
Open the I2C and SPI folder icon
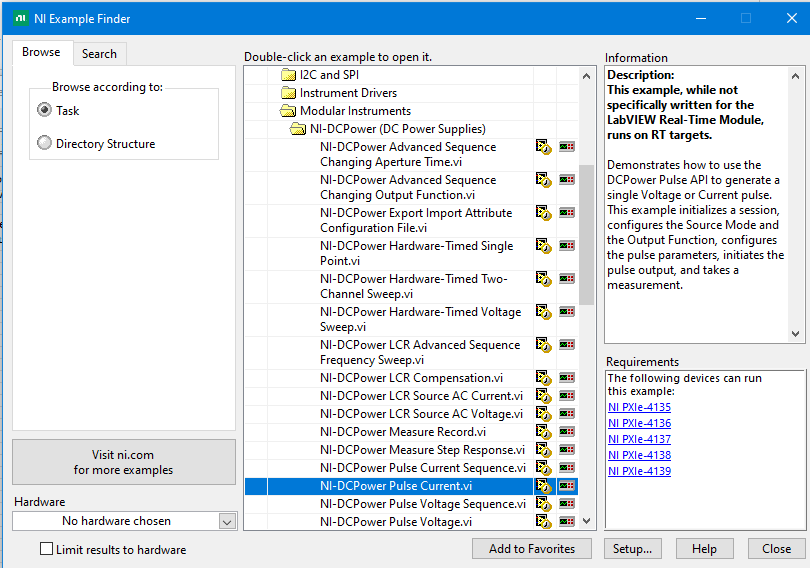pos(288,75)
